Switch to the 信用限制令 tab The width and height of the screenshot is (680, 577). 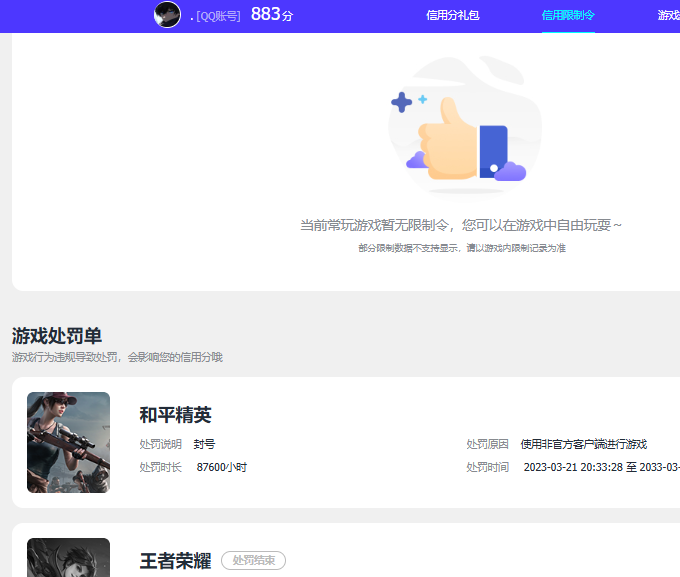(x=568, y=15)
